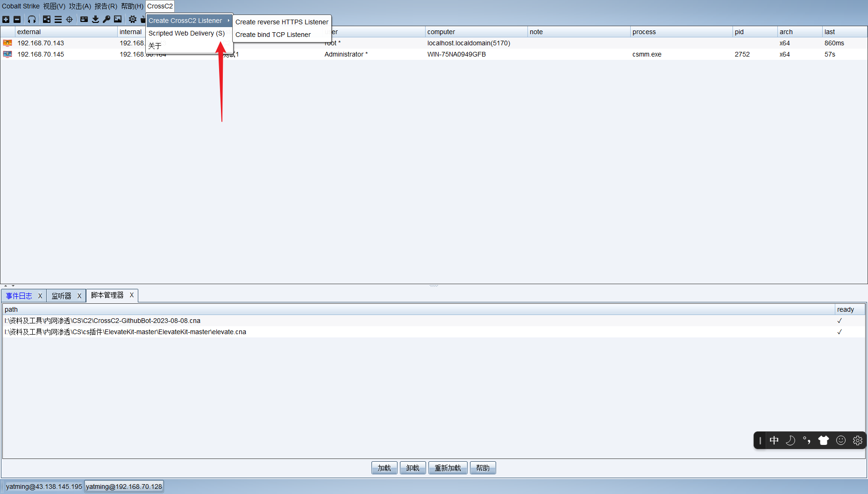Switch to session table view icon
Screen dimensions: 868x494
tap(58, 19)
